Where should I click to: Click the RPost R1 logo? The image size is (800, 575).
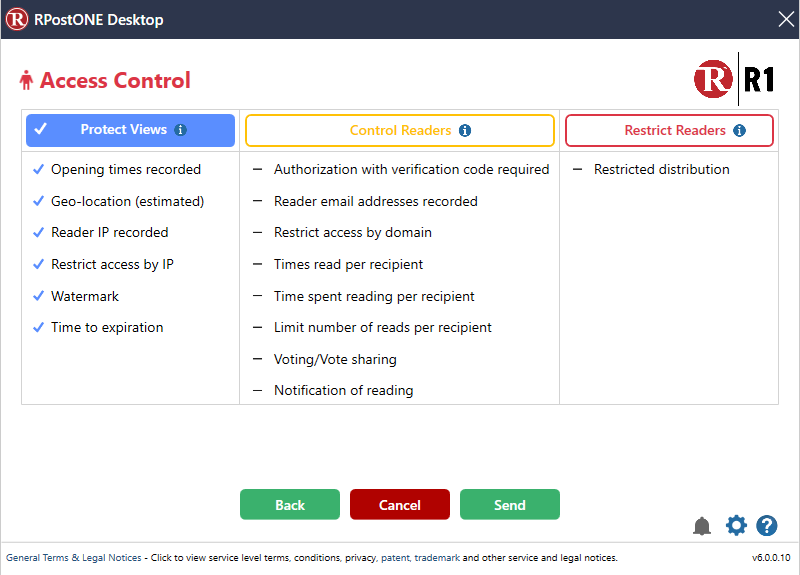pyautogui.click(x=735, y=80)
